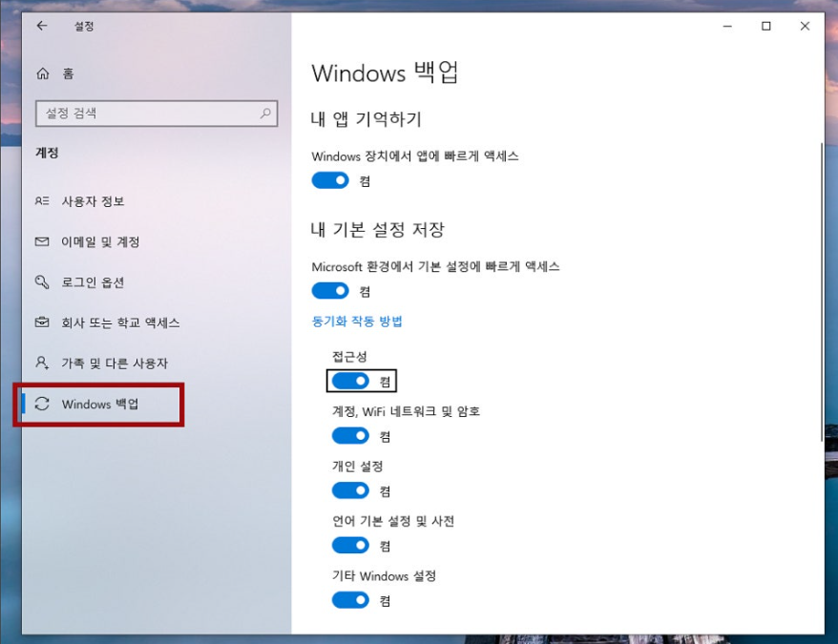Image resolution: width=838 pixels, height=644 pixels.
Task: Open 동기화 작동 방법 link
Action: [357, 322]
